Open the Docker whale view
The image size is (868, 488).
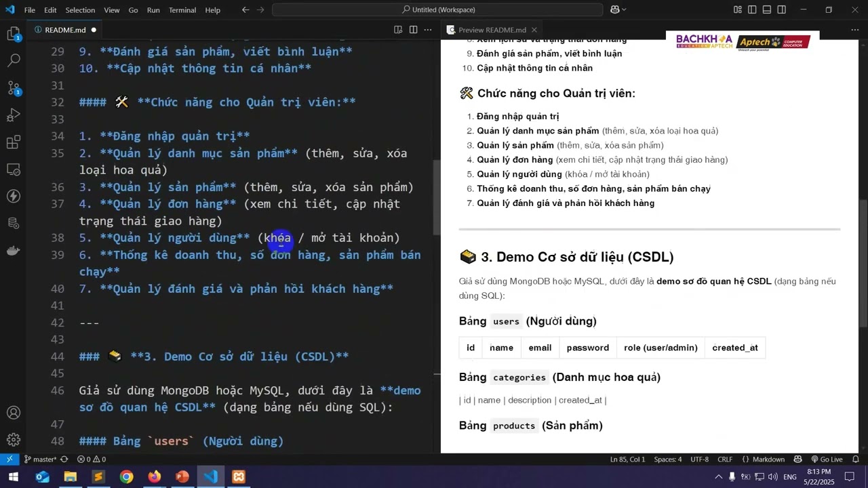coord(14,251)
